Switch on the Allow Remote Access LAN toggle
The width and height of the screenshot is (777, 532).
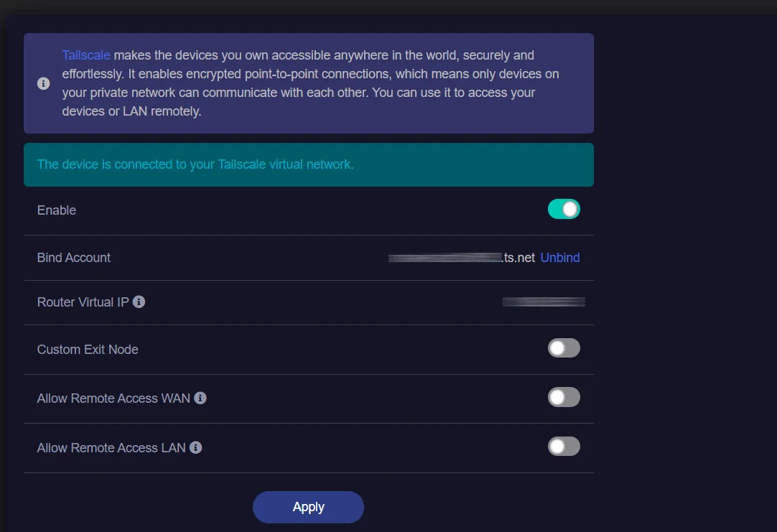click(x=564, y=447)
